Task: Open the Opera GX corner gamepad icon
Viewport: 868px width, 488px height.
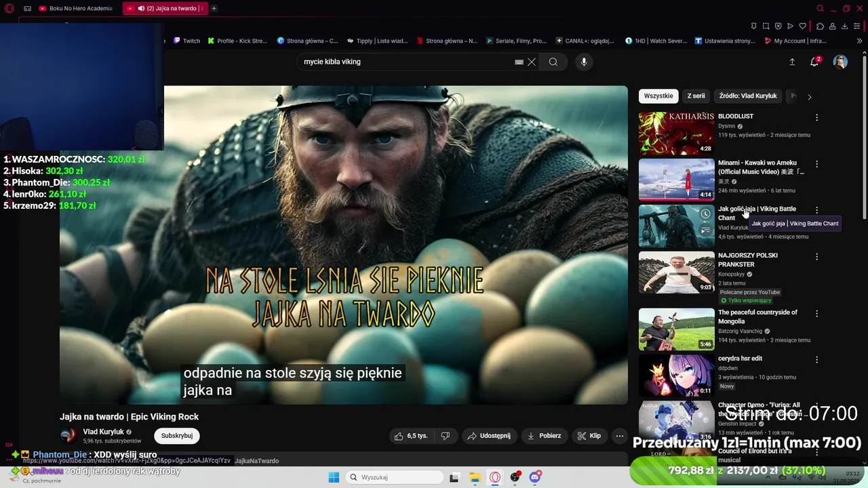Action: coord(27,8)
